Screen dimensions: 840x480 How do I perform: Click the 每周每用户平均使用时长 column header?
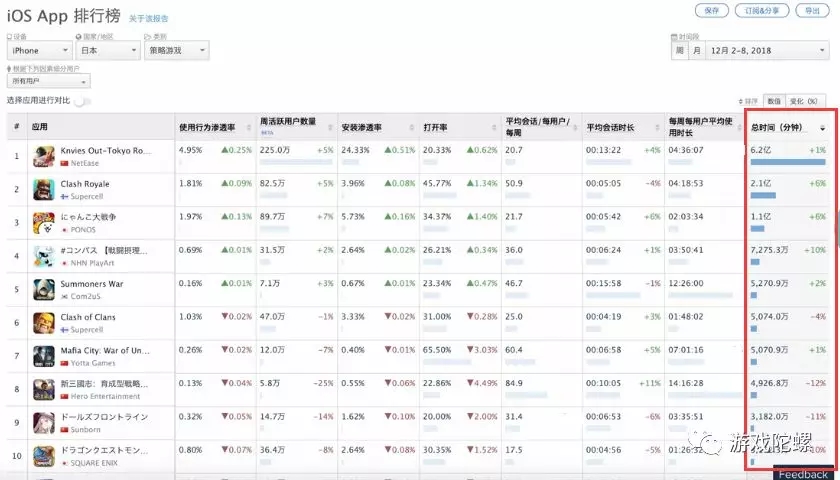tap(700, 128)
